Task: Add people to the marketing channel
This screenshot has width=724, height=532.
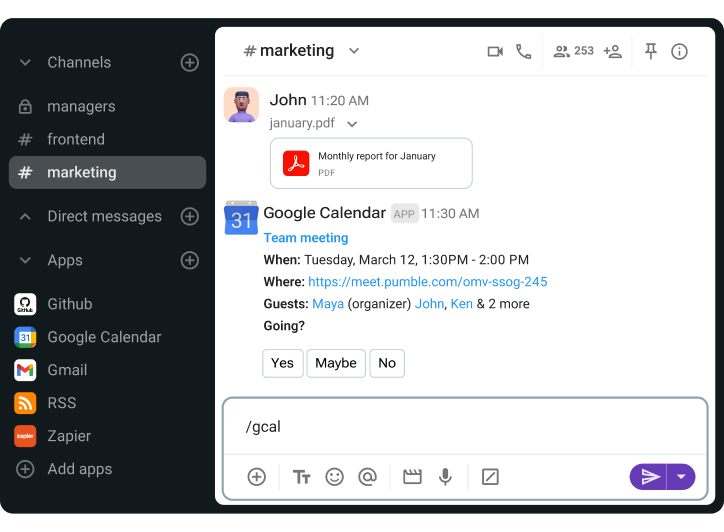Action: tap(613, 51)
